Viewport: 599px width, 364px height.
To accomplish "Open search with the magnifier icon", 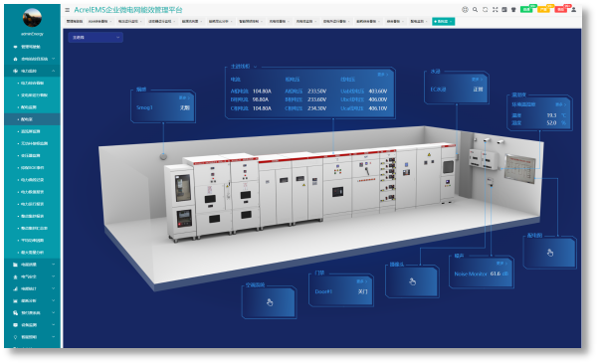I will click(475, 10).
